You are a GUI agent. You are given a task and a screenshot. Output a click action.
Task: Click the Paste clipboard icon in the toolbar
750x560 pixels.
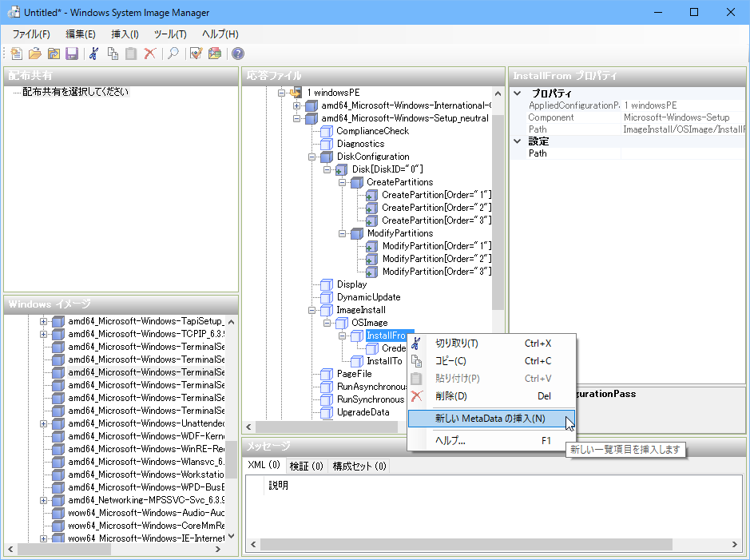click(x=131, y=54)
